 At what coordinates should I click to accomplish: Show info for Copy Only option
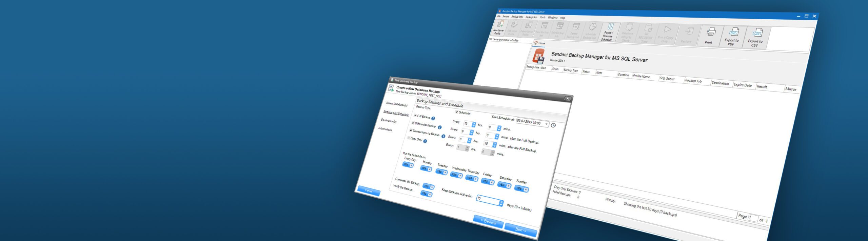(425, 141)
